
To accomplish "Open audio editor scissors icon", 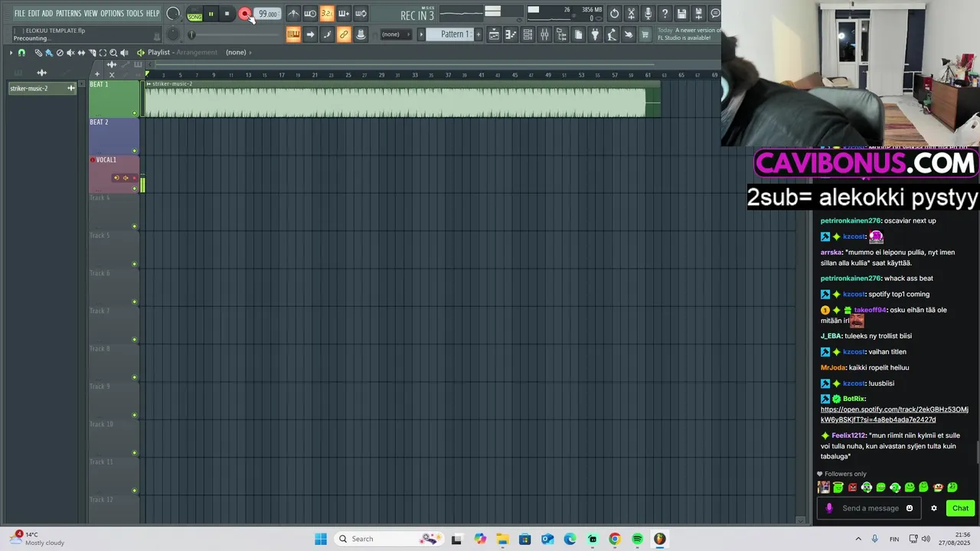I will (631, 14).
